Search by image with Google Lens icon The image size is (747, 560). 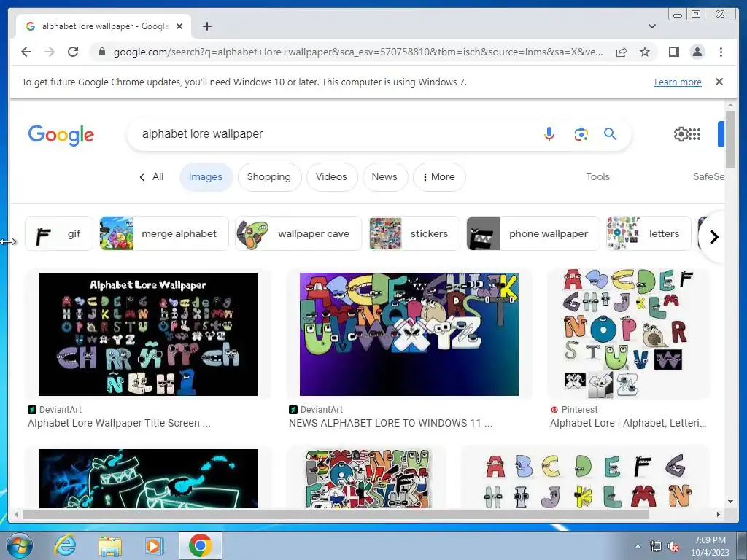tap(581, 134)
